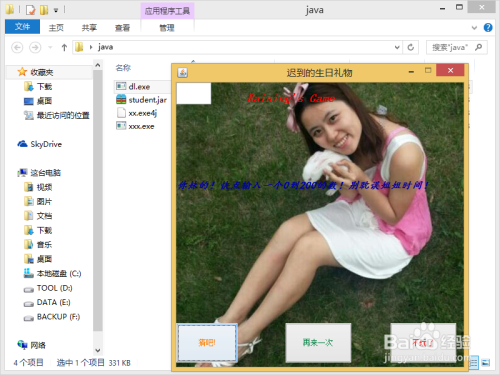Click the java breadcrumb in address bar

105,47
